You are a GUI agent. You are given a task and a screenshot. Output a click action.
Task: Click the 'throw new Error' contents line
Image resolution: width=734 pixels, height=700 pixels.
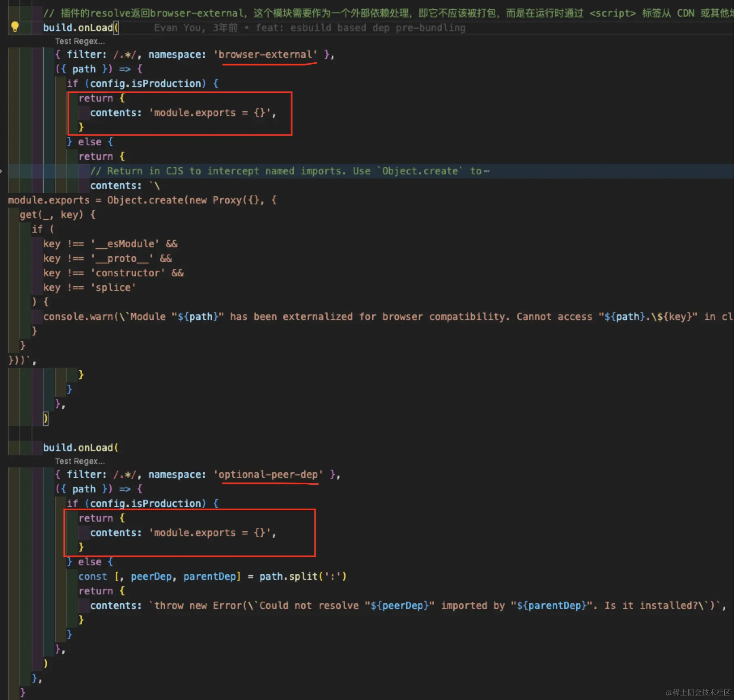[408, 606]
